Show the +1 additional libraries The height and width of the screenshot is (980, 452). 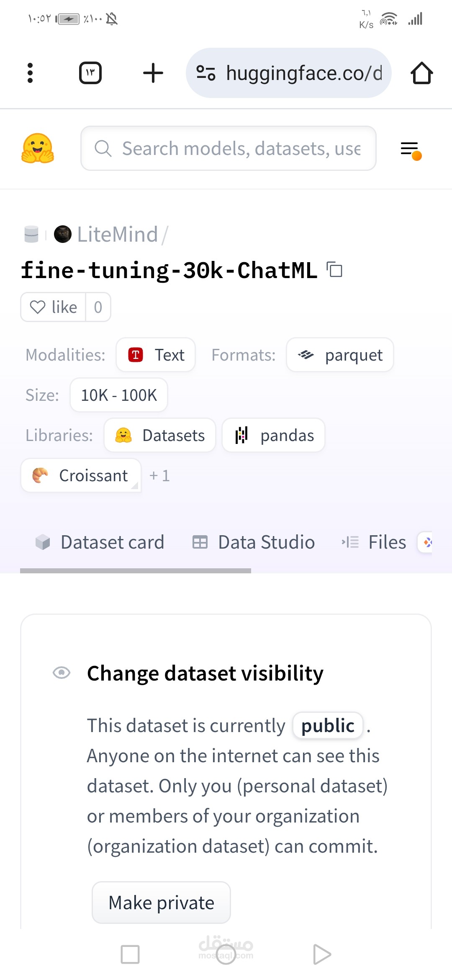click(x=159, y=476)
